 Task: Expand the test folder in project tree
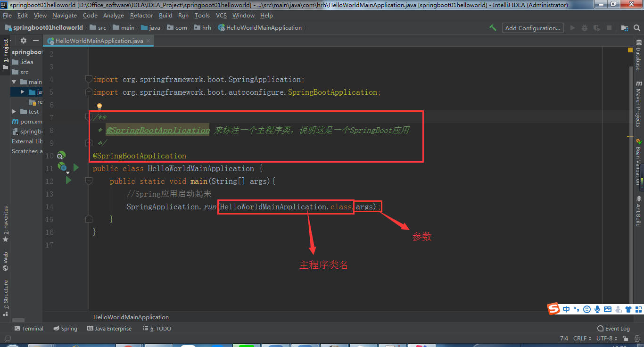click(x=14, y=112)
